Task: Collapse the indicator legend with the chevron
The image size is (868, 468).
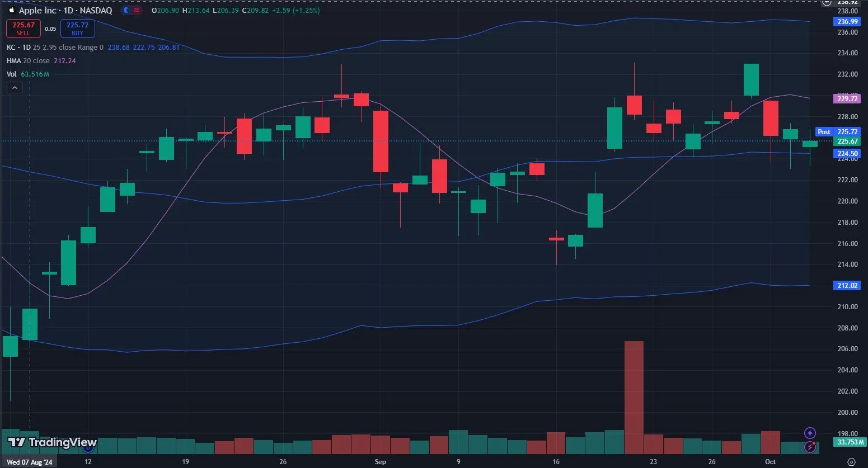Action: point(15,88)
